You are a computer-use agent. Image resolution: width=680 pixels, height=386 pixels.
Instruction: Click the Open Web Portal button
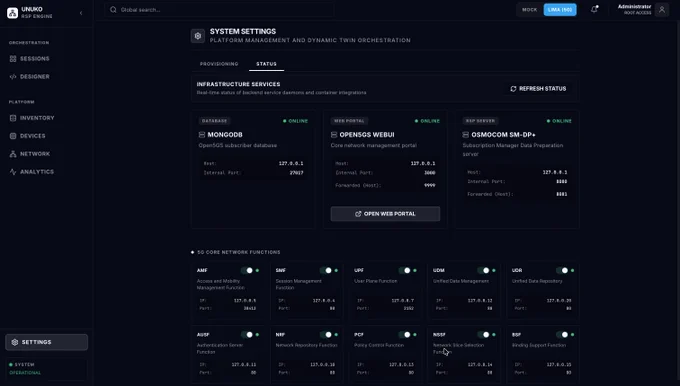click(385, 214)
